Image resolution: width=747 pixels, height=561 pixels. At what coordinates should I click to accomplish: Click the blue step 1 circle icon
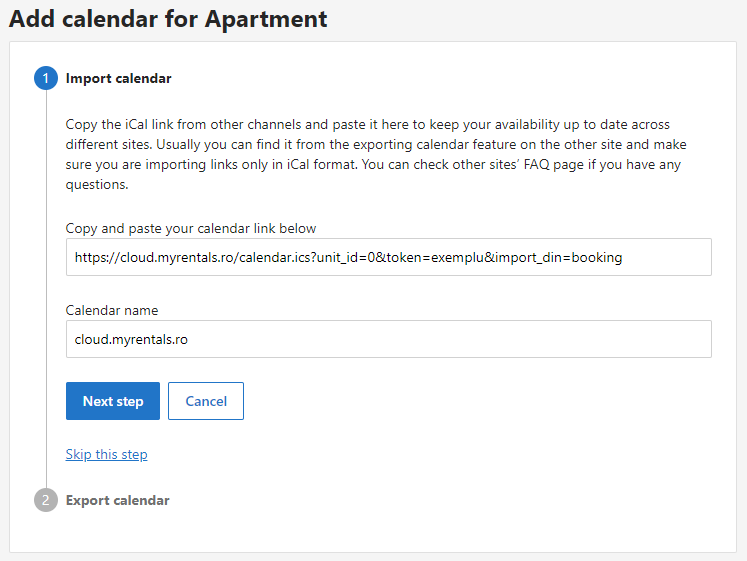[46, 78]
